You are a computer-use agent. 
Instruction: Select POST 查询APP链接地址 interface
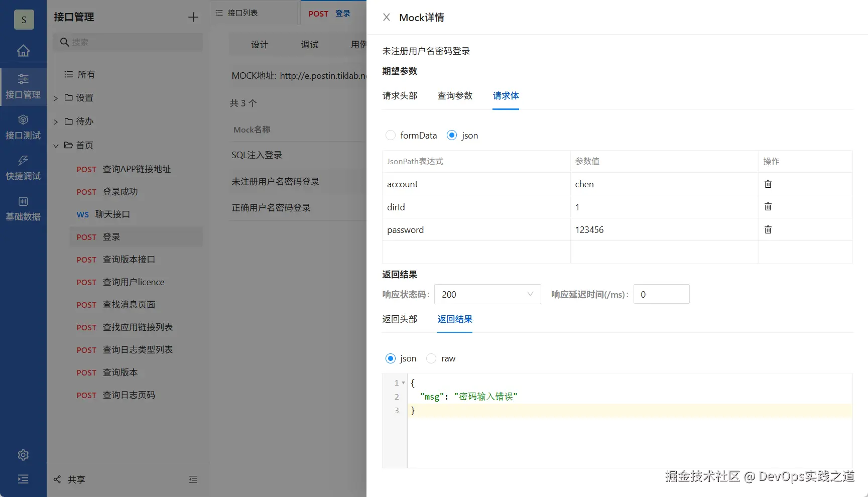pyautogui.click(x=136, y=169)
